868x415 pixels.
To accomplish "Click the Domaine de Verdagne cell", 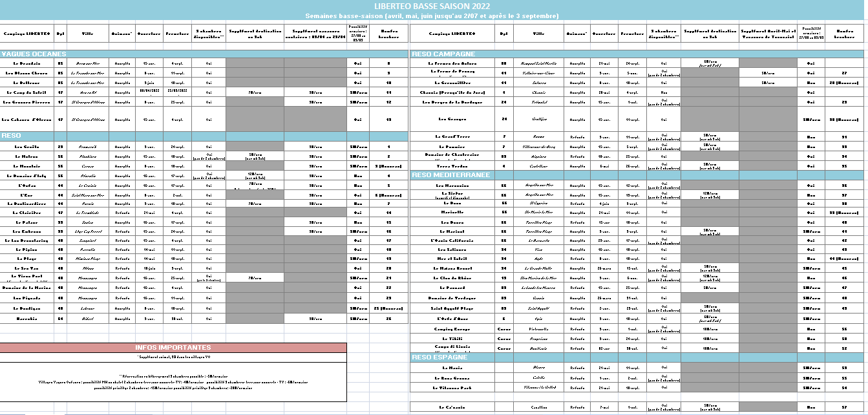I will pos(452,298).
